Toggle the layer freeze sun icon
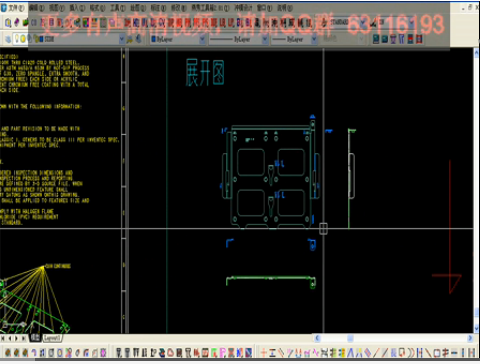Image resolution: width=480 pixels, height=364 pixels. coord(23,39)
